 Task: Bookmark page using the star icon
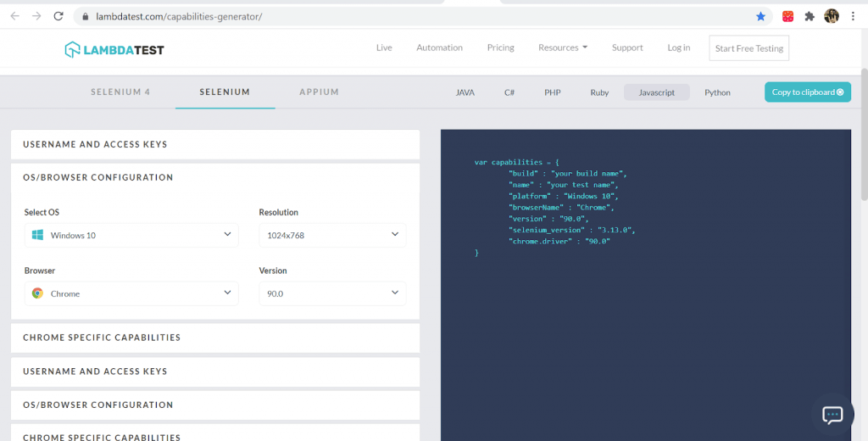760,16
